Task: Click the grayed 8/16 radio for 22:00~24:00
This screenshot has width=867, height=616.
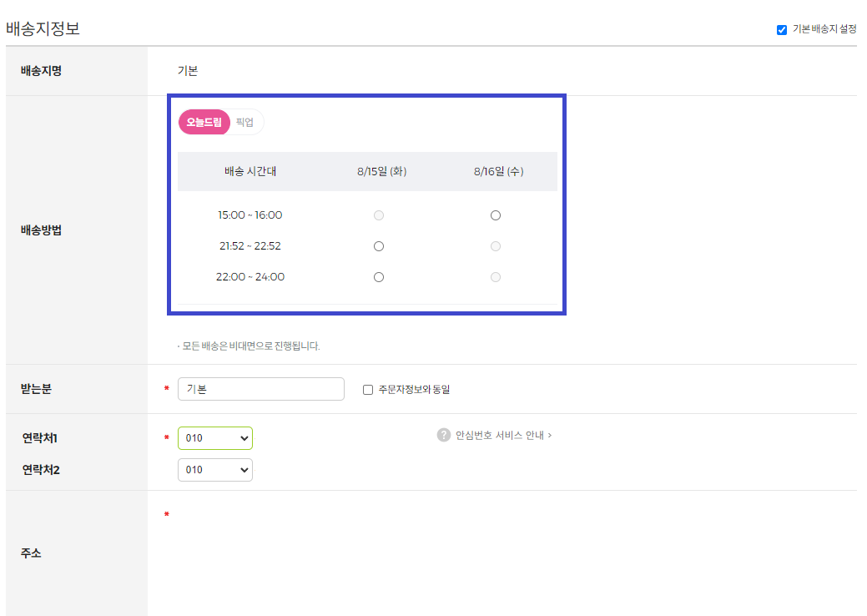Action: pyautogui.click(x=496, y=276)
